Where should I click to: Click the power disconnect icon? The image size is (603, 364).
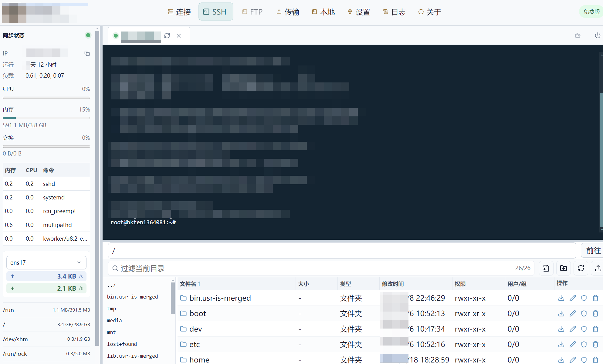[x=598, y=35]
